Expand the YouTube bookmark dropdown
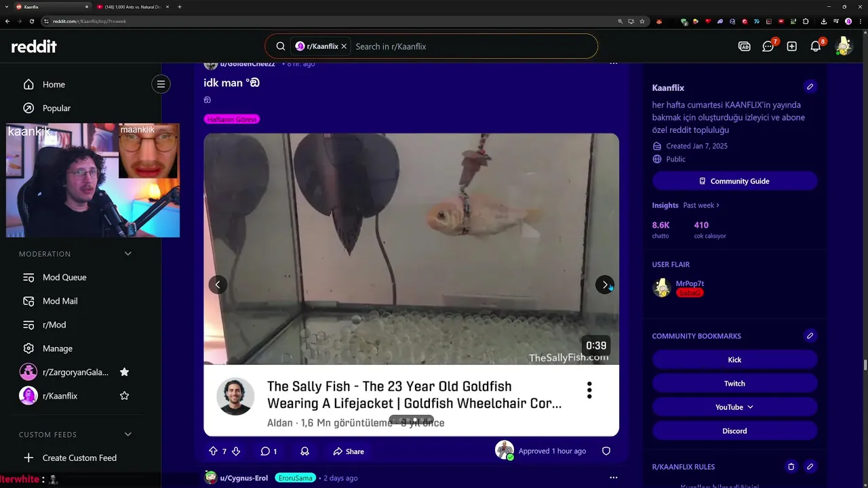The width and height of the screenshot is (868, 488). point(734,407)
